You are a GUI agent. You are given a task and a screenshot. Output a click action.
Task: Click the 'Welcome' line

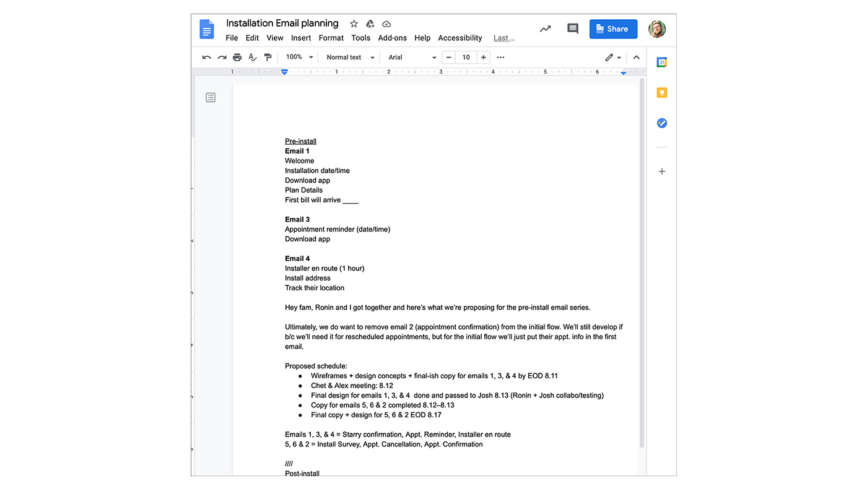[x=300, y=161]
